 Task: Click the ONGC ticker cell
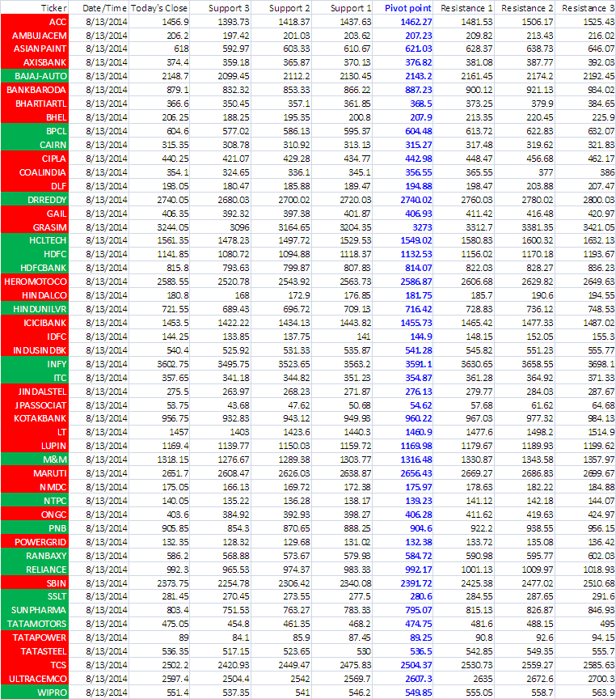pyautogui.click(x=34, y=515)
